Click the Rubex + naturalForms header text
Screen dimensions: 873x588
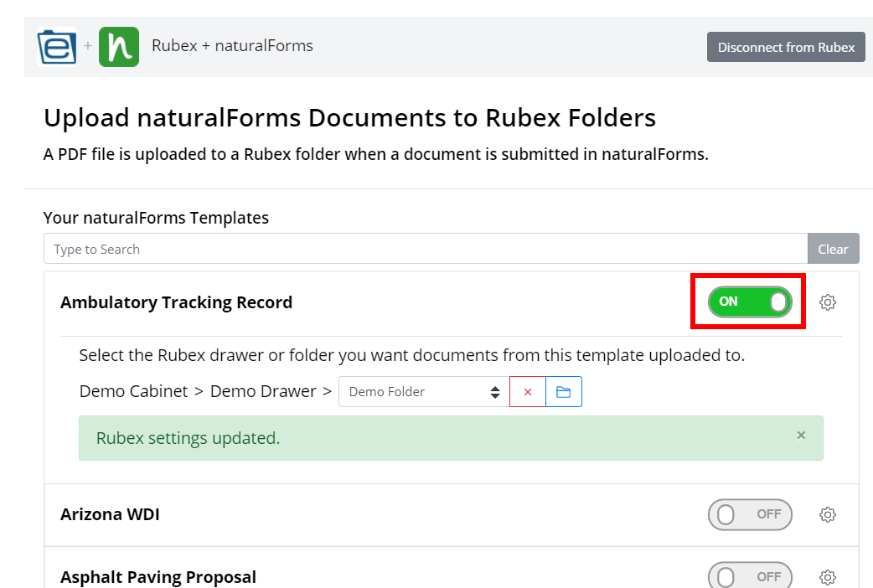[233, 46]
